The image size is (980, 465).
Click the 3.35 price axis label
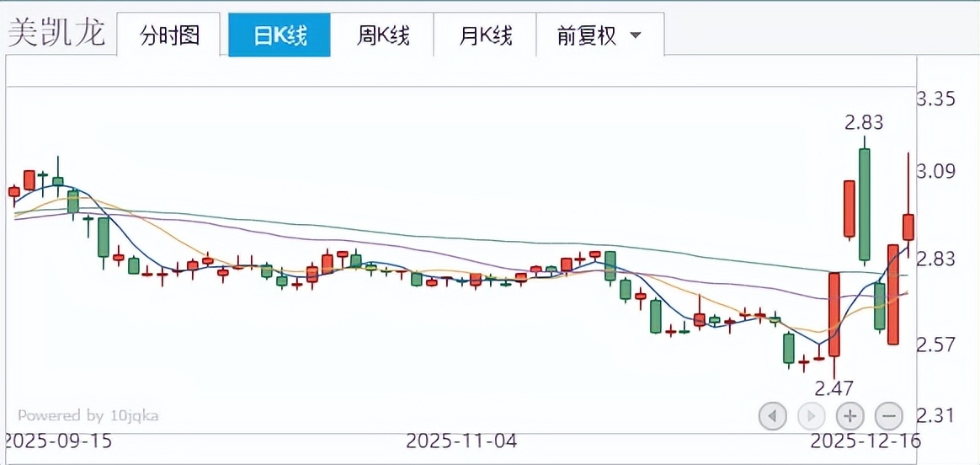pos(935,99)
